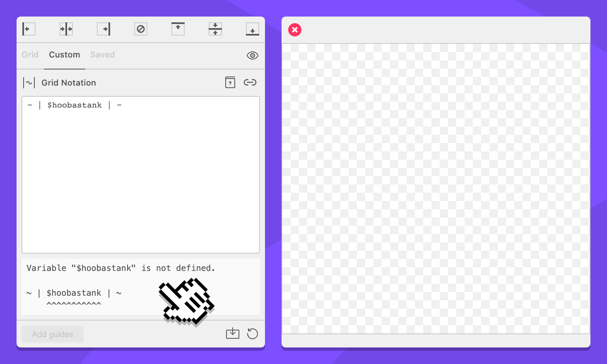This screenshot has width=607, height=364.
Task: Click the checkerboard canvas area
Action: 436,189
